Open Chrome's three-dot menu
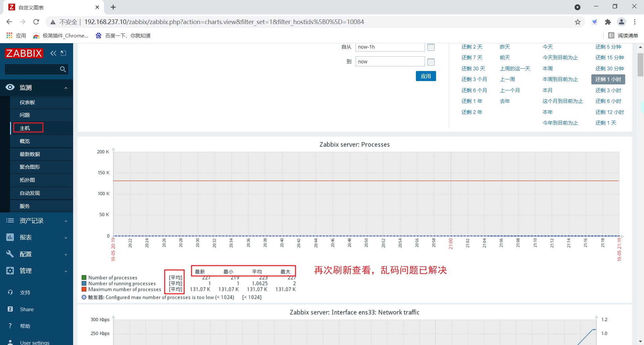The width and height of the screenshot is (644, 345). [x=635, y=22]
